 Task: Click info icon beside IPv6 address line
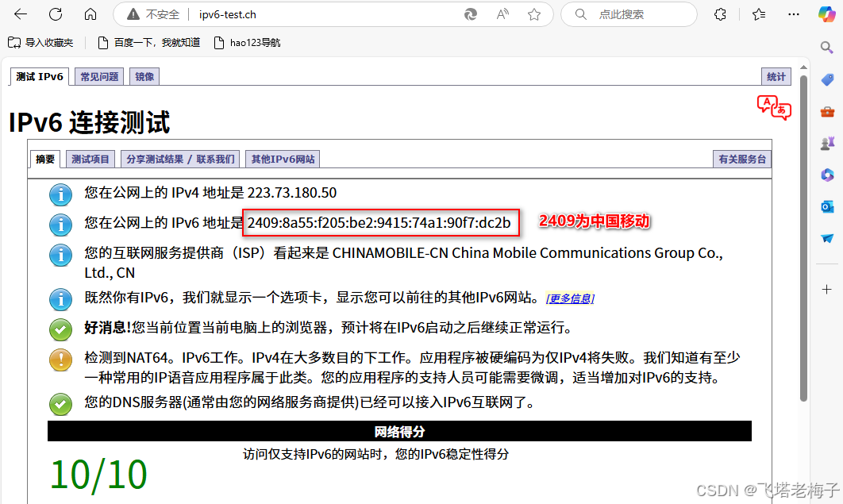61,225
